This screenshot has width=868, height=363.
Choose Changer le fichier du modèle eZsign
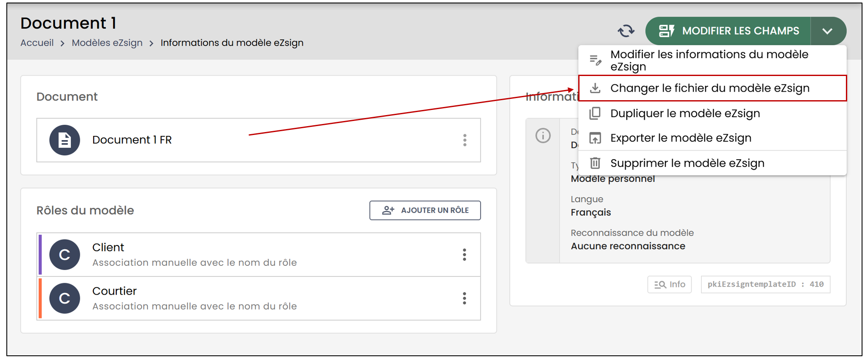pyautogui.click(x=712, y=88)
